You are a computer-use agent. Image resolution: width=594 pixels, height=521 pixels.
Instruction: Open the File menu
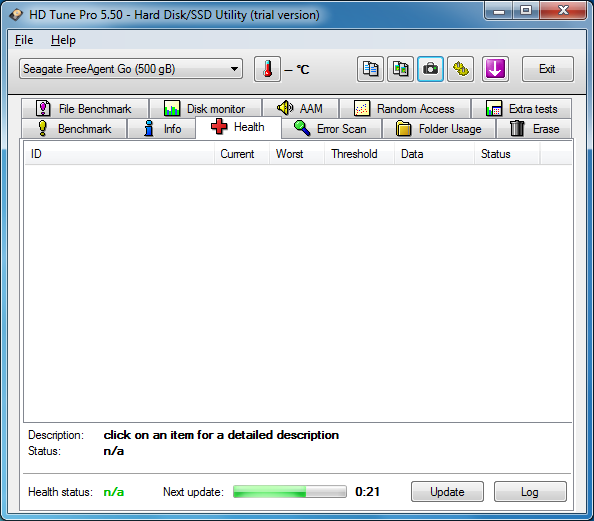[x=24, y=40]
